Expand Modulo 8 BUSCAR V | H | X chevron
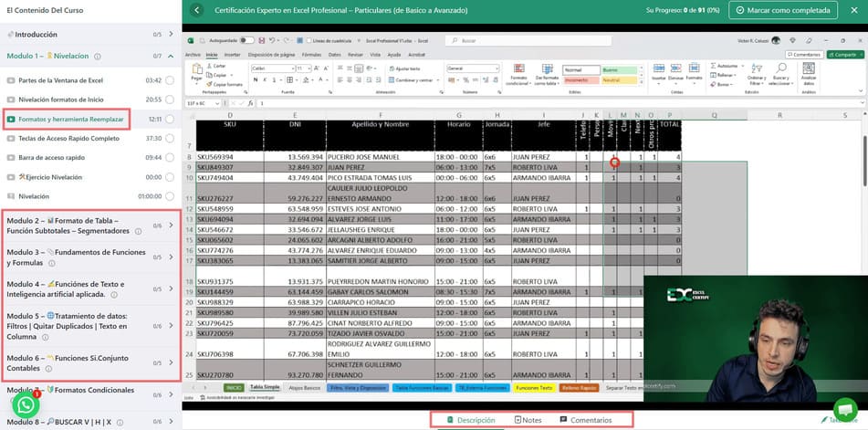Image resolution: width=868 pixels, height=430 pixels. tap(171, 422)
